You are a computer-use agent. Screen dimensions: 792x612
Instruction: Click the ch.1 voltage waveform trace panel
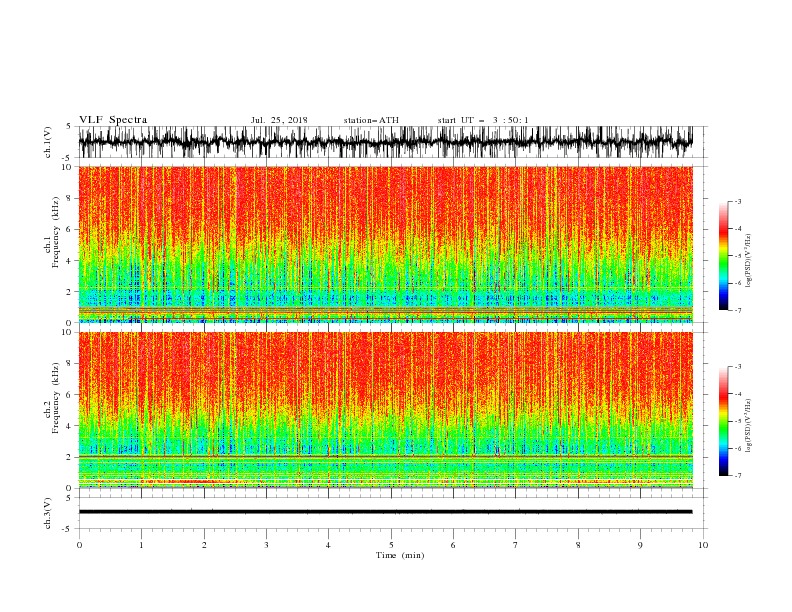click(385, 142)
